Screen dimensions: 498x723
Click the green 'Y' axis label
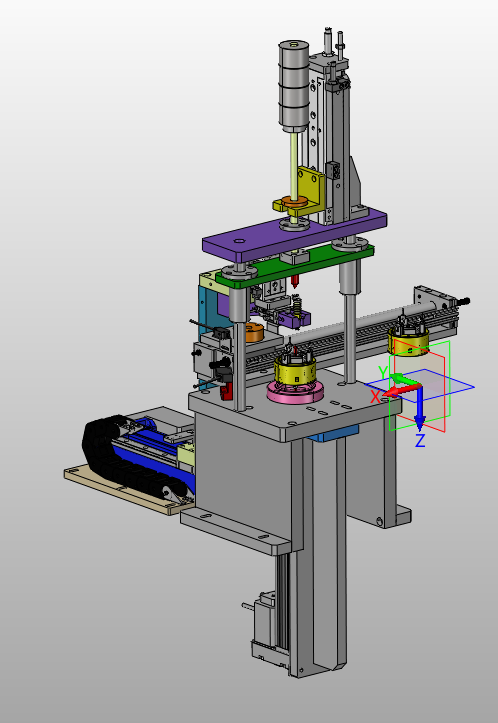tap(383, 372)
